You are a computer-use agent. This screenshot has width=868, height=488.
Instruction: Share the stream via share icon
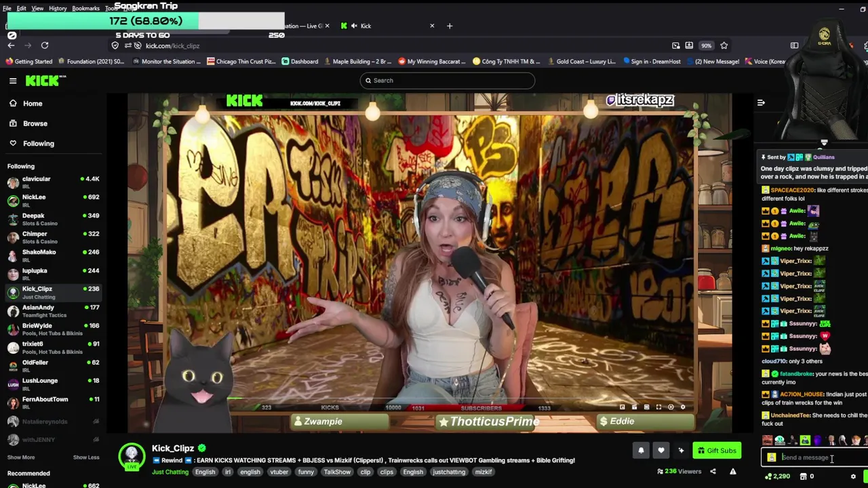pos(713,472)
